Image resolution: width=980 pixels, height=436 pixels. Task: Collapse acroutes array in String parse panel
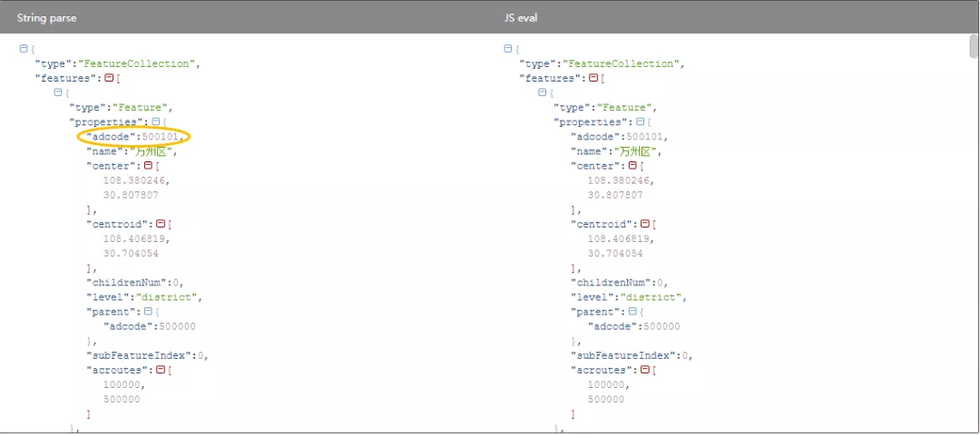160,369
